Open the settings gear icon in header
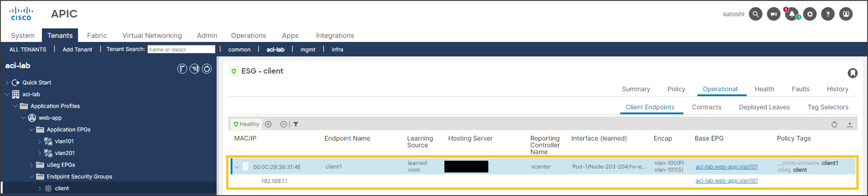 click(x=810, y=14)
